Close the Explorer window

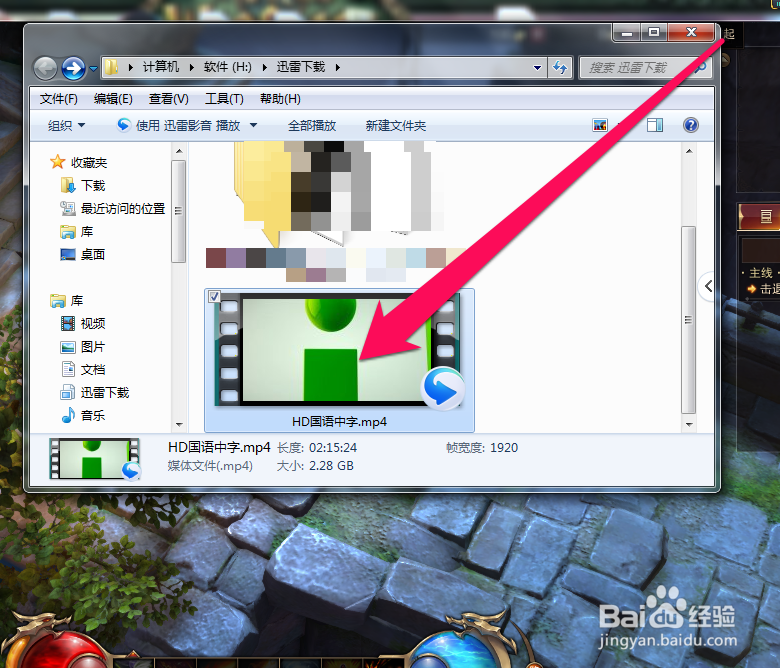pyautogui.click(x=691, y=33)
